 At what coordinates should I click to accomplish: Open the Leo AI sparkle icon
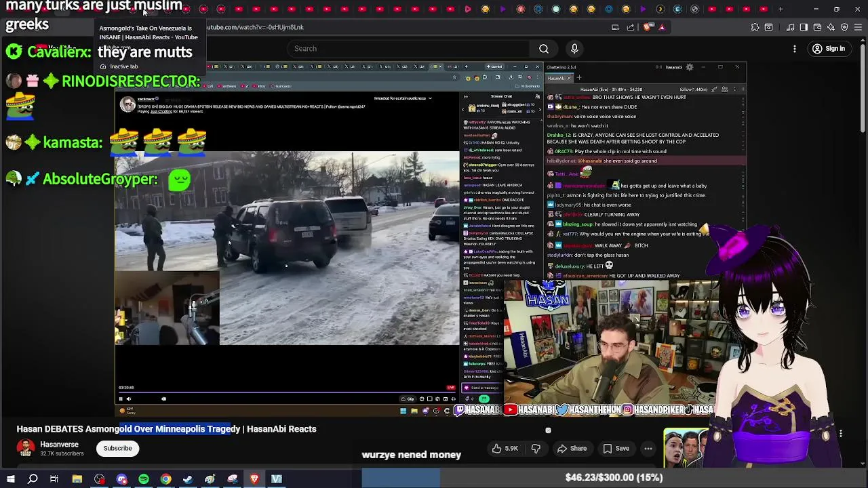pos(831,27)
